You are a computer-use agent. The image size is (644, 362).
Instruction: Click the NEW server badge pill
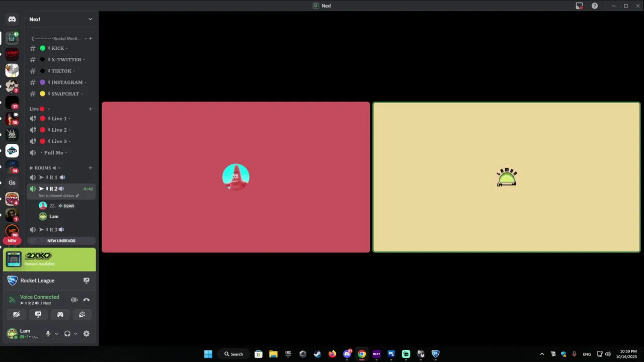click(12, 241)
